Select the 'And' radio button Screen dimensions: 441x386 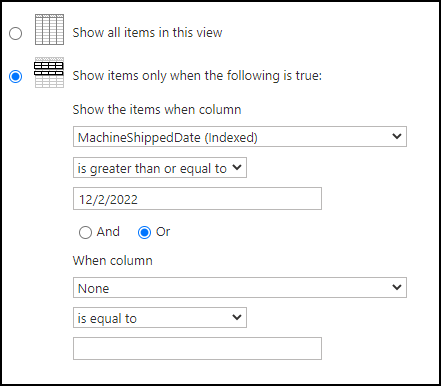click(x=85, y=232)
